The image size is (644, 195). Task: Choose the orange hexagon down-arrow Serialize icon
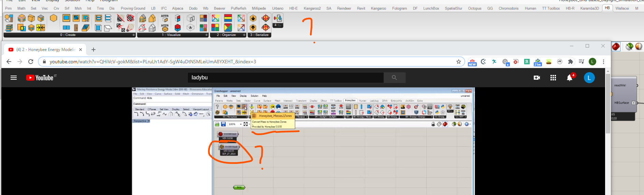[253, 18]
